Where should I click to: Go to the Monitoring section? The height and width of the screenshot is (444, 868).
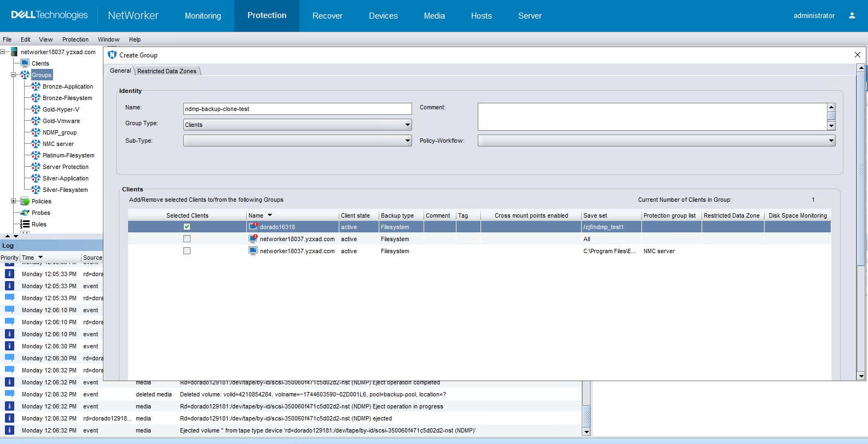click(203, 16)
